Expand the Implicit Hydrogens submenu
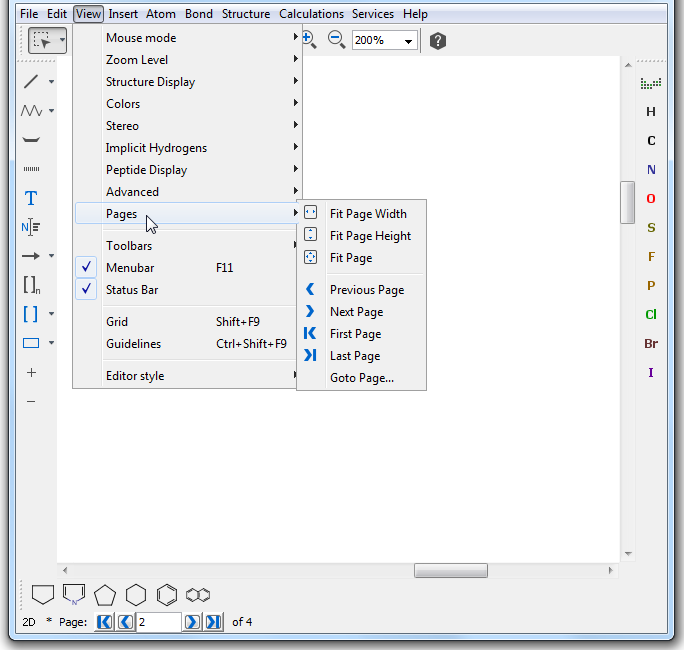 [156, 148]
